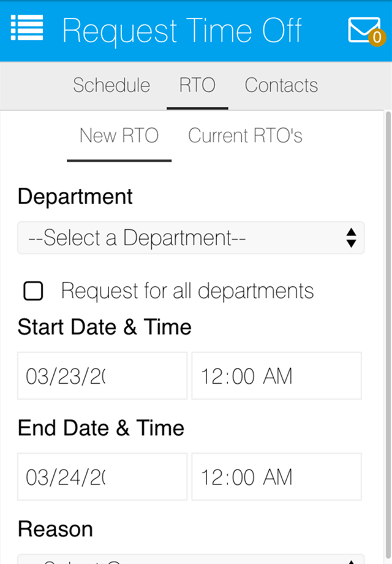View the Current RTO's sub-tab

pyautogui.click(x=245, y=135)
